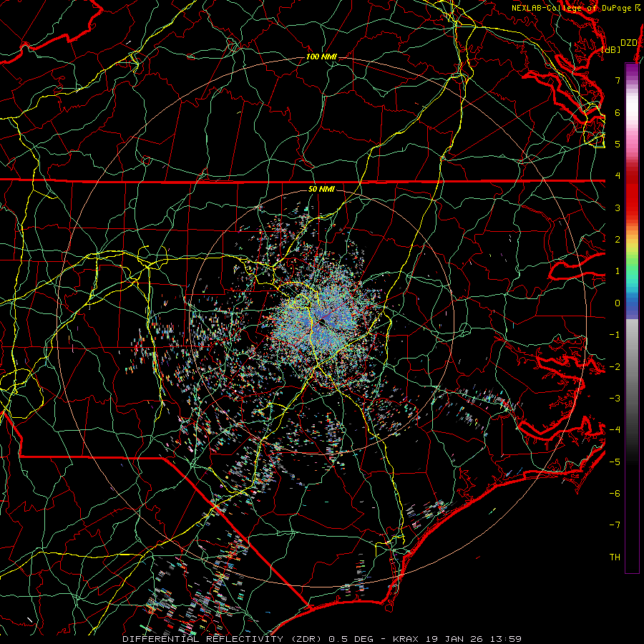Click the "DIFFERENTIAL REFLECTIVITY (ZDR)" caption text

pos(223,639)
